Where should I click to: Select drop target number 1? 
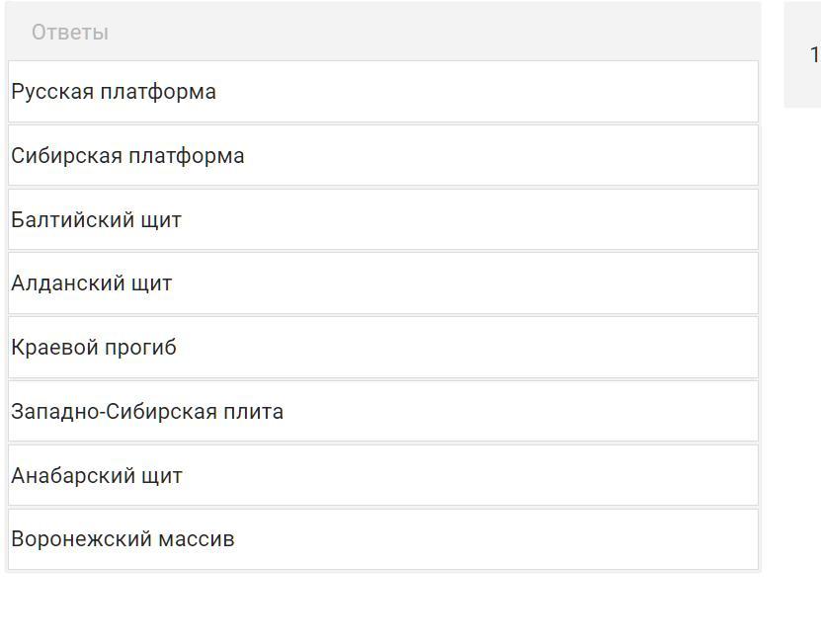tap(802, 54)
